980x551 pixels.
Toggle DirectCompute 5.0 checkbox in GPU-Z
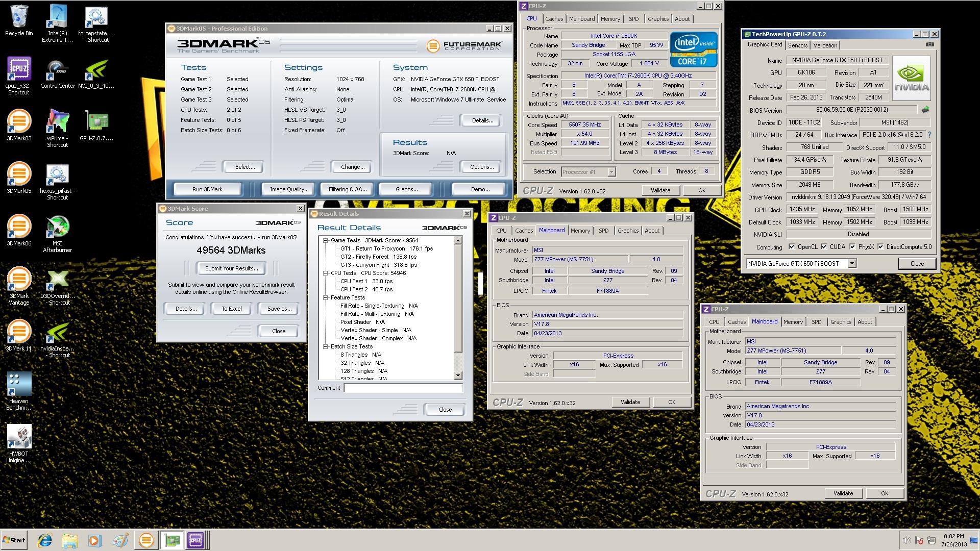pyautogui.click(x=880, y=247)
